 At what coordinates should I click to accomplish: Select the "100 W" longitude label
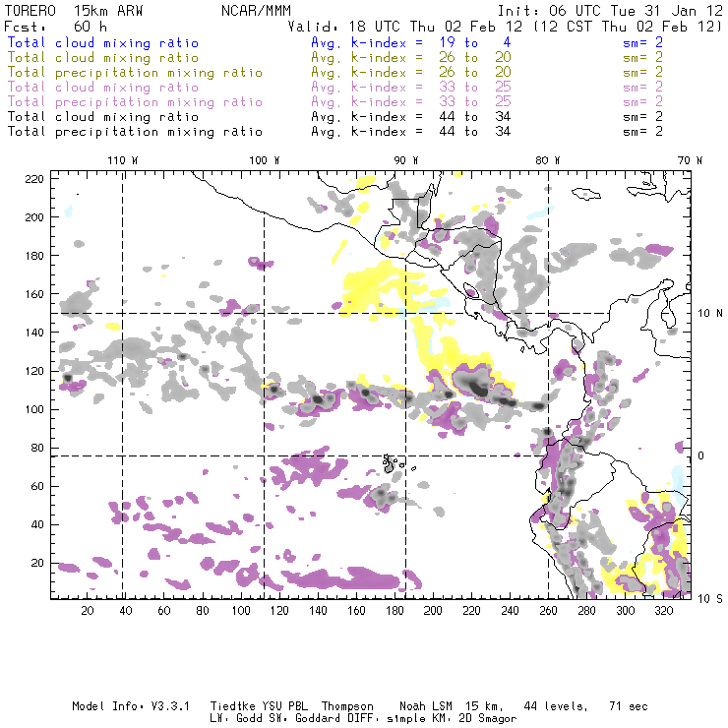[265, 160]
